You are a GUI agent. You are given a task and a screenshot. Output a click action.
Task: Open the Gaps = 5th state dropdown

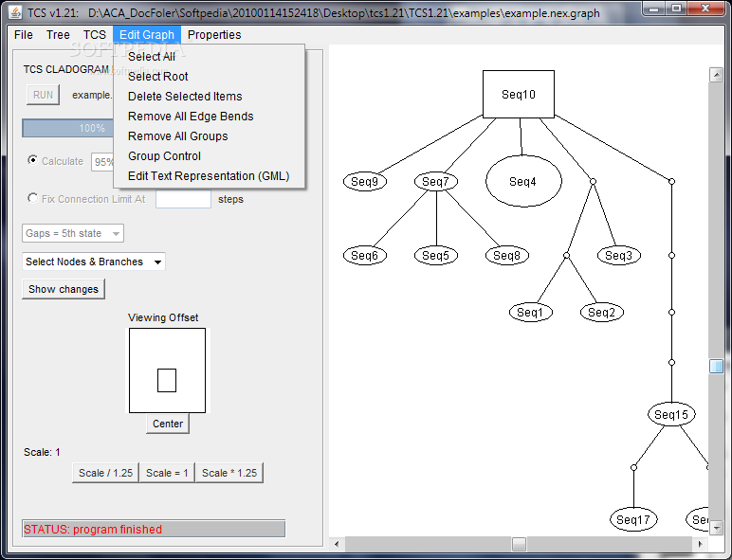pyautogui.click(x=73, y=233)
